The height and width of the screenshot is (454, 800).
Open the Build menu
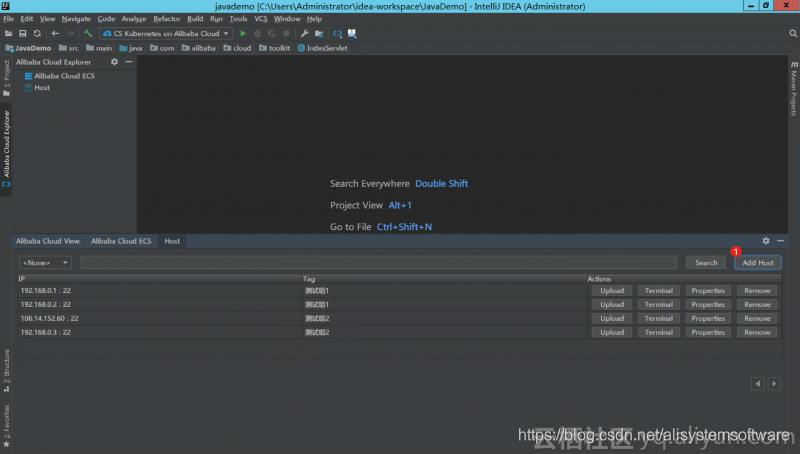[195, 19]
